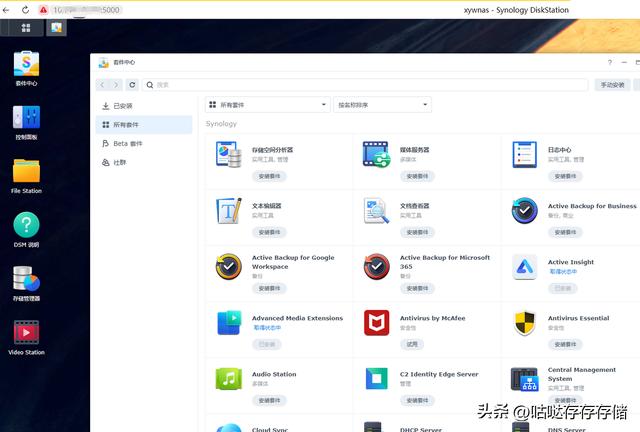Select Beta packages in sidebar
Screen dimensions: 640x432
(144, 143)
